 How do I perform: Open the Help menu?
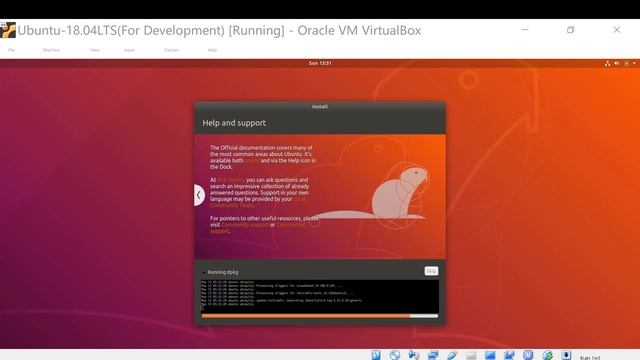tap(212, 50)
